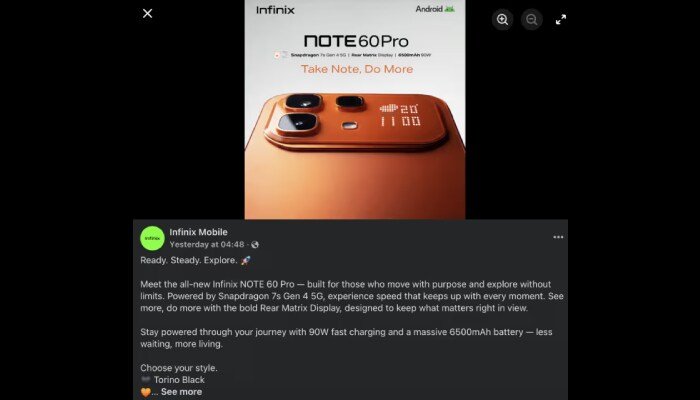Image resolution: width=700 pixels, height=400 pixels.
Task: Click the Infinix logo in the photo
Action: tap(275, 10)
